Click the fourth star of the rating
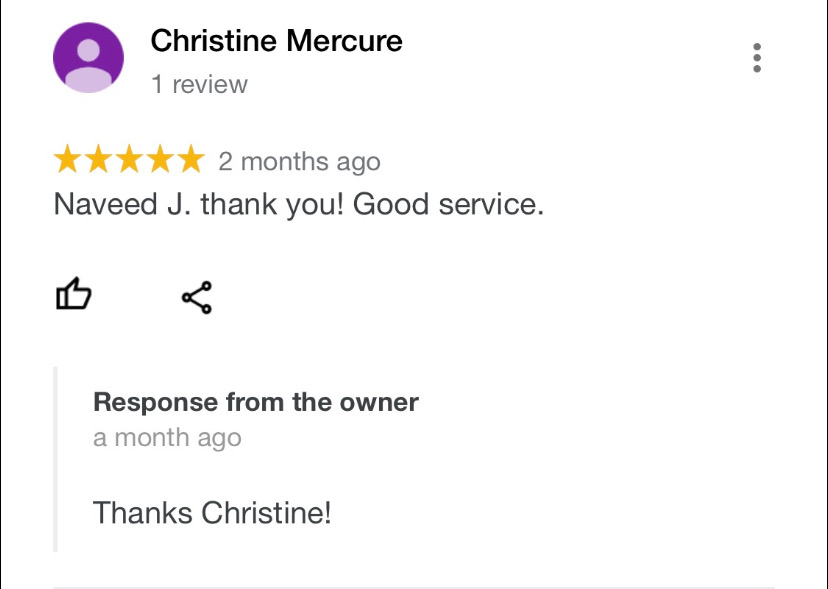This screenshot has height=589, width=828. (x=160, y=160)
